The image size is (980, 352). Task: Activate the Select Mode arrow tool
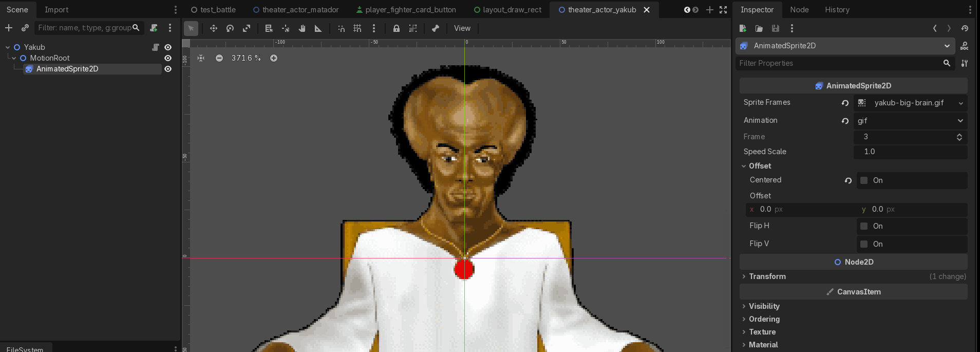pyautogui.click(x=191, y=28)
